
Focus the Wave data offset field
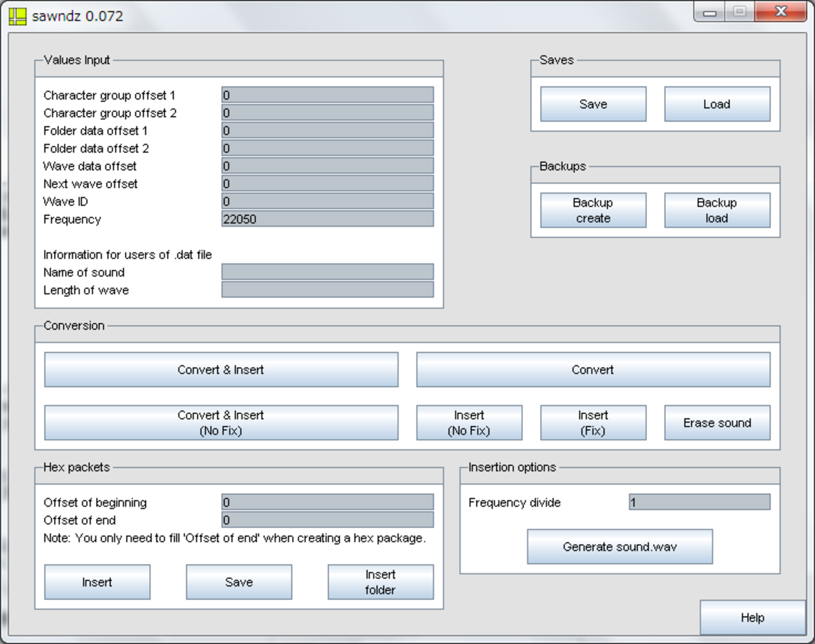(x=327, y=166)
